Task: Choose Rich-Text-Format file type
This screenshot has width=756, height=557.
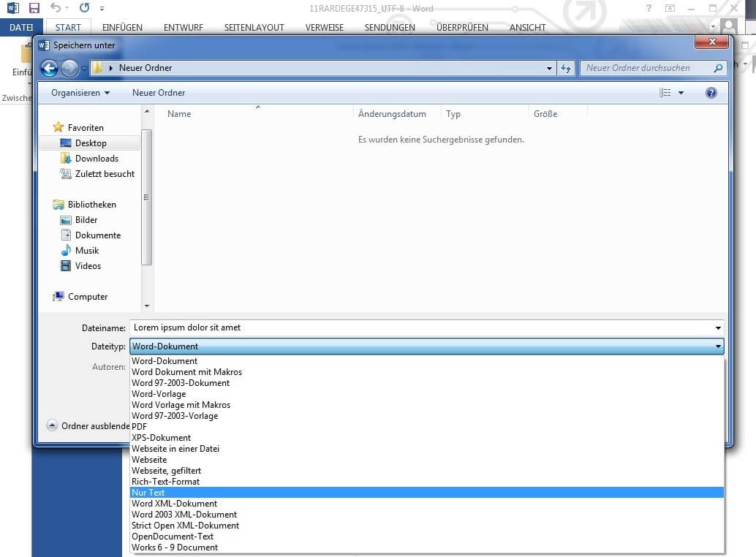Action: click(427, 482)
